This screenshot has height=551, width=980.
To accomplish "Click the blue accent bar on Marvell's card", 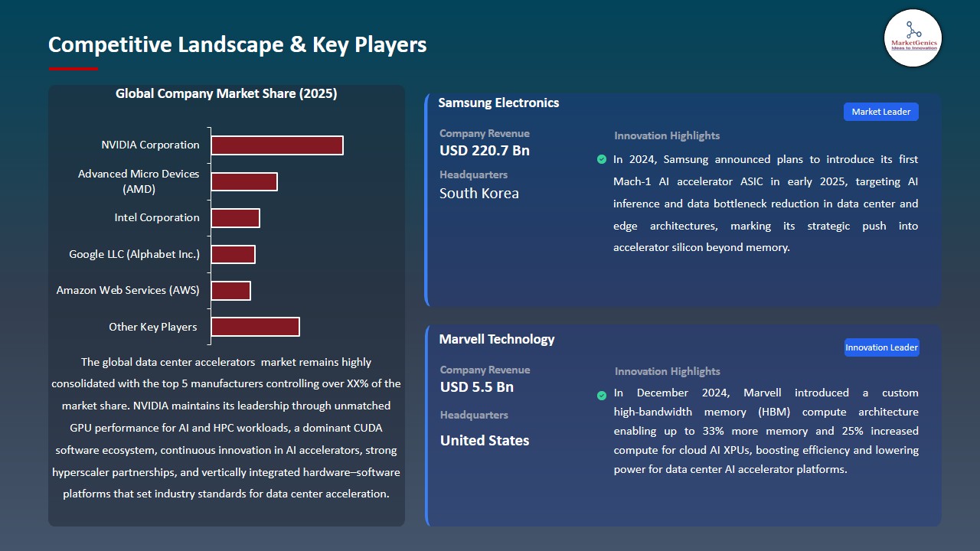I will click(426, 425).
